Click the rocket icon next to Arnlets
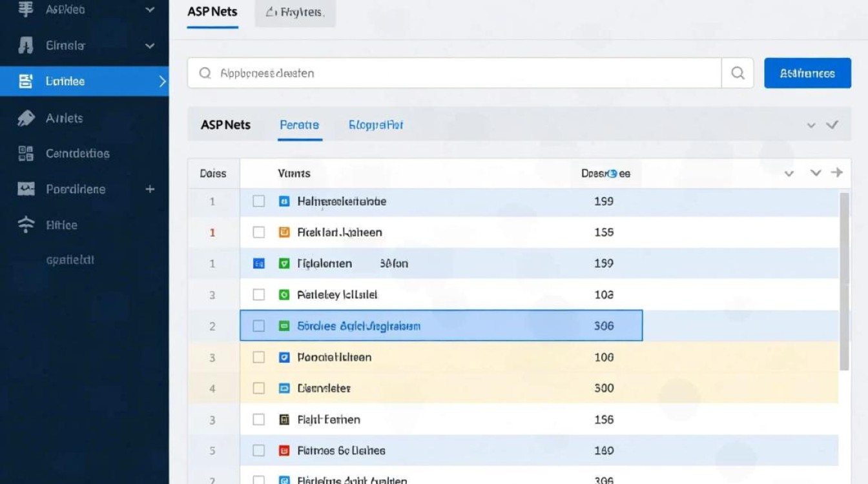This screenshot has height=484, width=868. point(26,118)
